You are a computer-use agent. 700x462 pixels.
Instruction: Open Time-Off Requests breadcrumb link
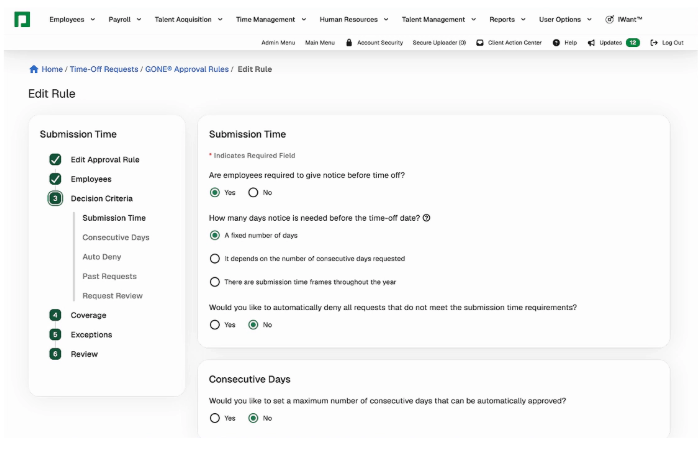pyautogui.click(x=104, y=69)
